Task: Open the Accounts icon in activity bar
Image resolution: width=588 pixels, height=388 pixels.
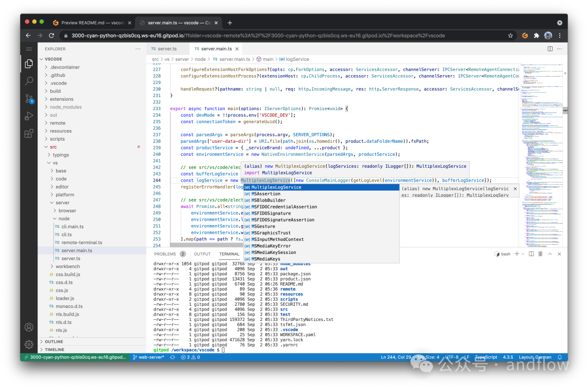Action: click(x=29, y=327)
